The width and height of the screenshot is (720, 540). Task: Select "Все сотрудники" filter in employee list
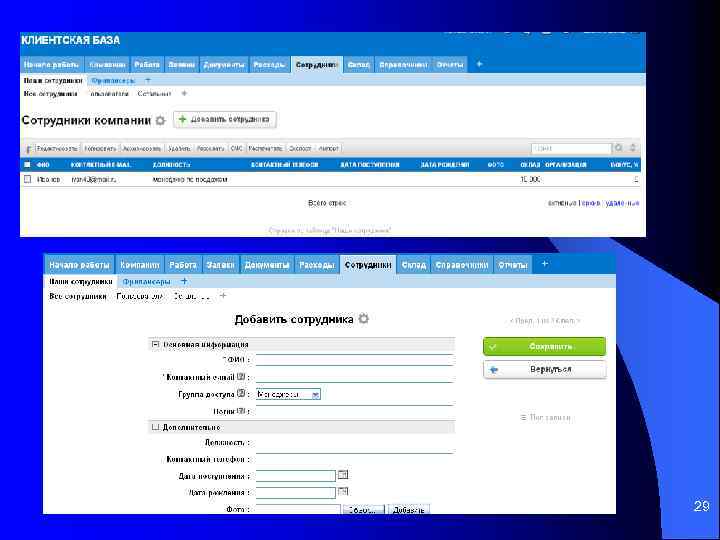[50, 94]
